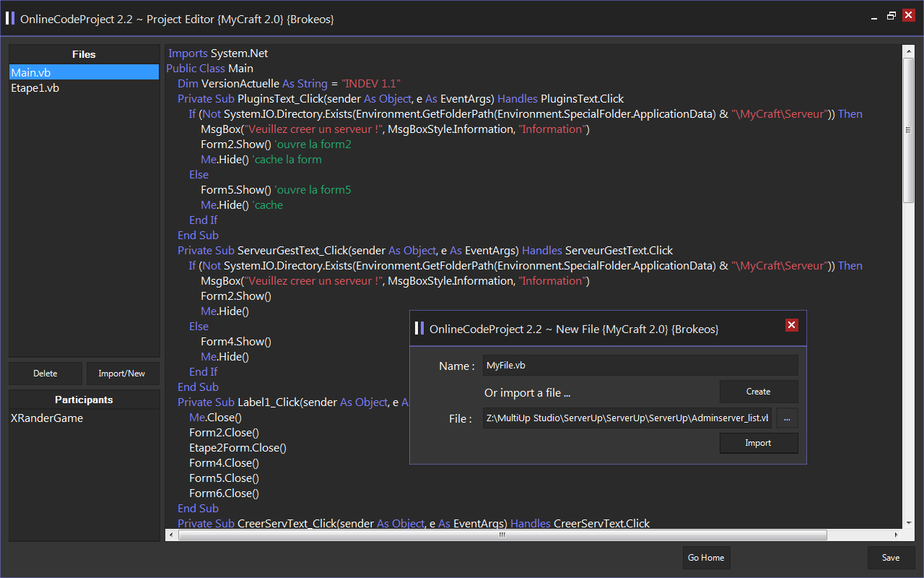Click the "Form2.Close()" code line
This screenshot has height=578, width=924.
tap(224, 432)
